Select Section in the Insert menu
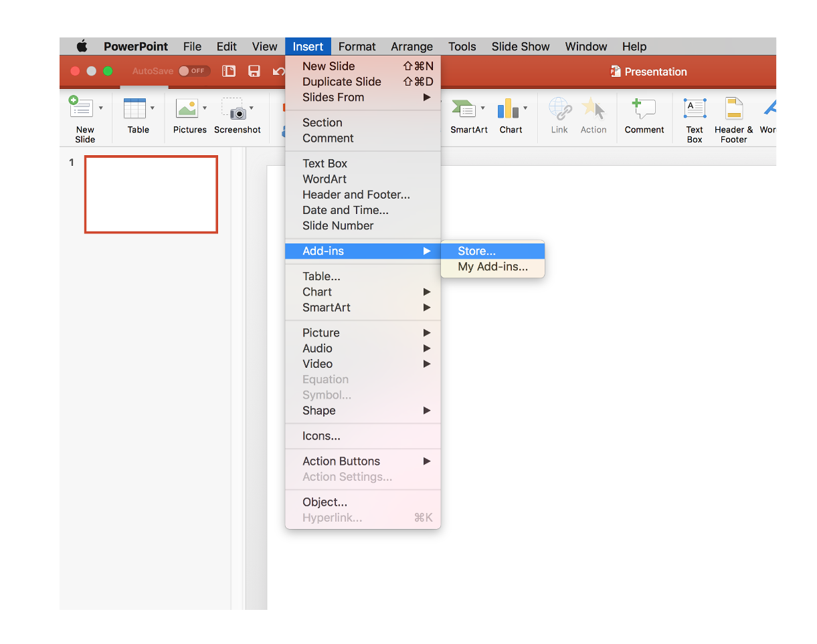This screenshot has width=817, height=644. 363,122
